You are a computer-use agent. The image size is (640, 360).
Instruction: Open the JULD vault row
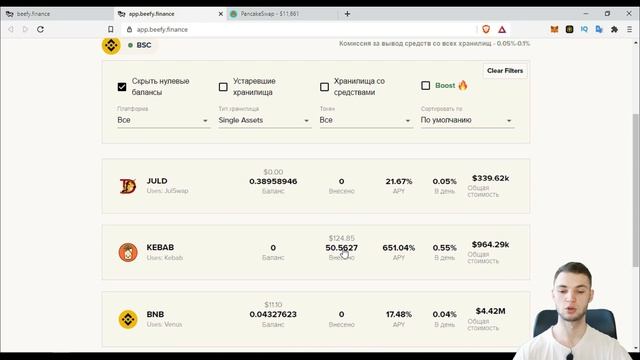click(316, 186)
